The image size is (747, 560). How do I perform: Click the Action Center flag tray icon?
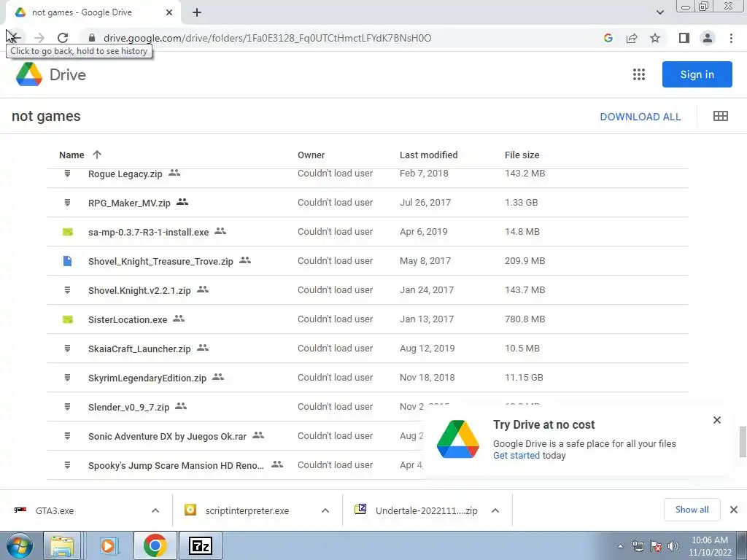click(x=656, y=546)
